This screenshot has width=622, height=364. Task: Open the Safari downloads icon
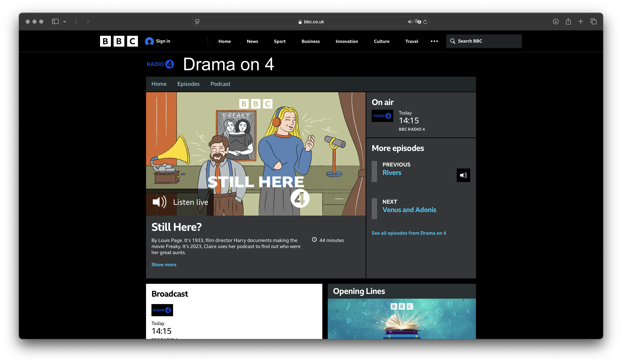click(555, 21)
